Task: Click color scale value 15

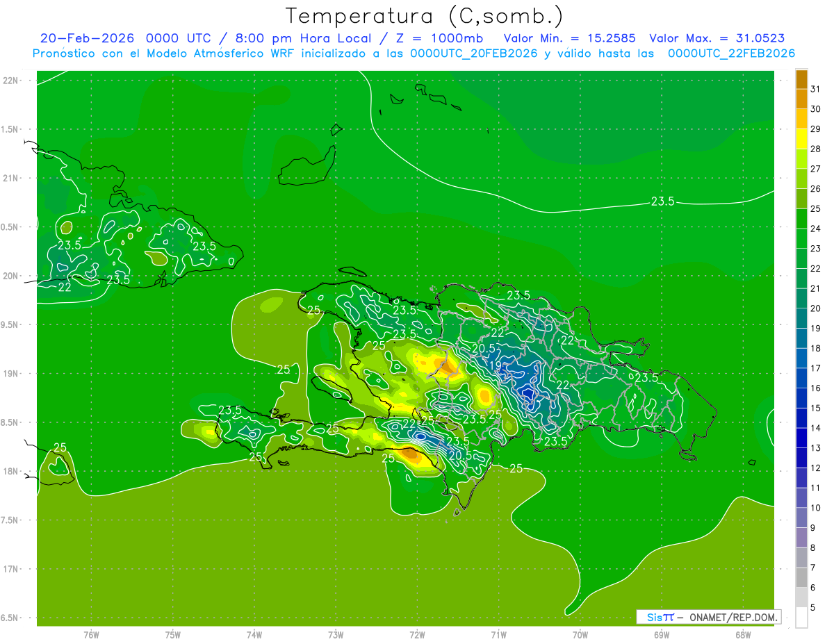Action: [x=815, y=408]
